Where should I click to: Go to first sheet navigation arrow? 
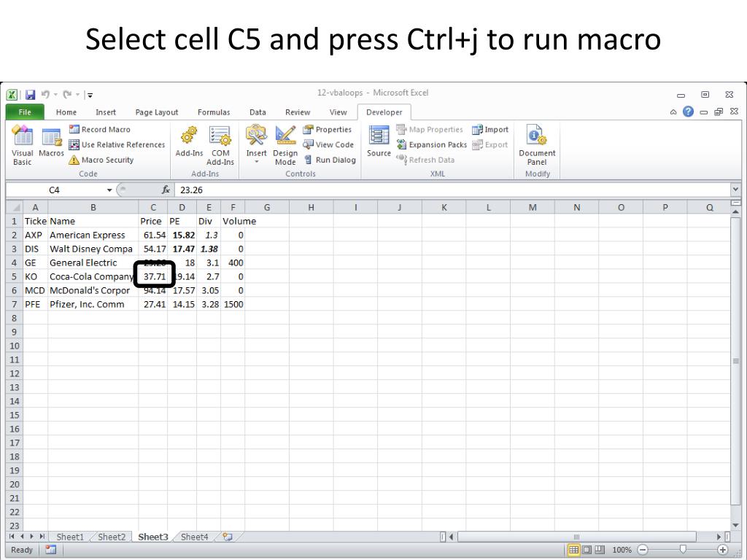12,537
